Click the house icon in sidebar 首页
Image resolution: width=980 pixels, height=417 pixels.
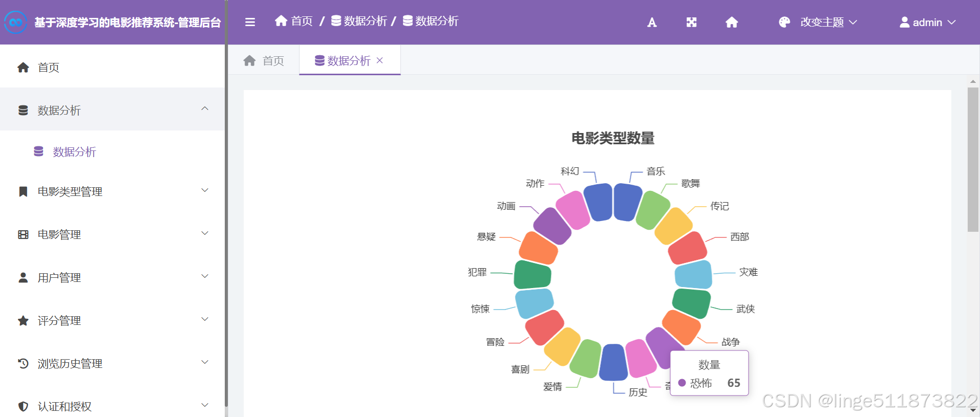point(23,67)
